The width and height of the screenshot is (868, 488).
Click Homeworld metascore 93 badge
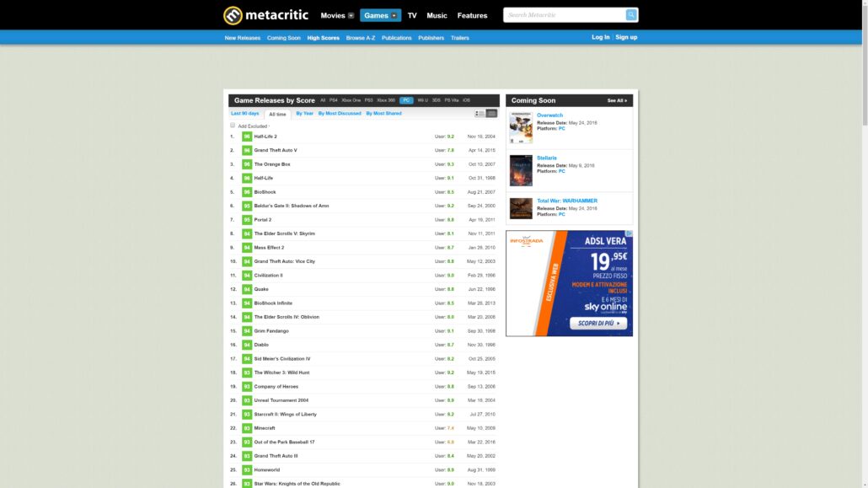[247, 469]
